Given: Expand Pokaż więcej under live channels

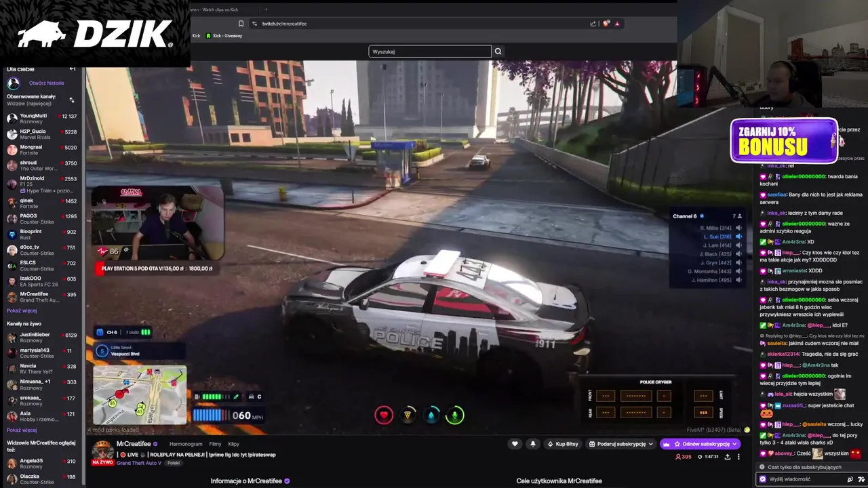Looking at the screenshot, I should (22, 430).
